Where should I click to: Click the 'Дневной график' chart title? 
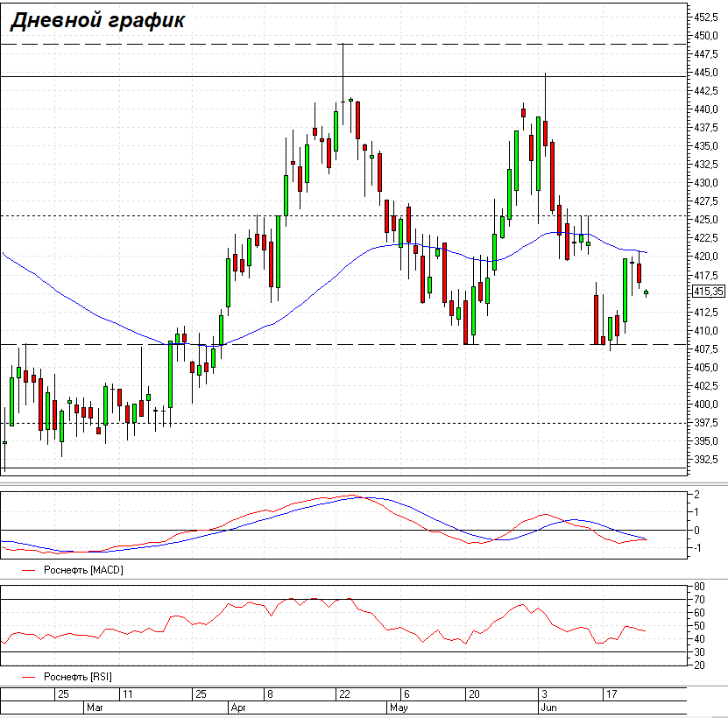coord(97,21)
